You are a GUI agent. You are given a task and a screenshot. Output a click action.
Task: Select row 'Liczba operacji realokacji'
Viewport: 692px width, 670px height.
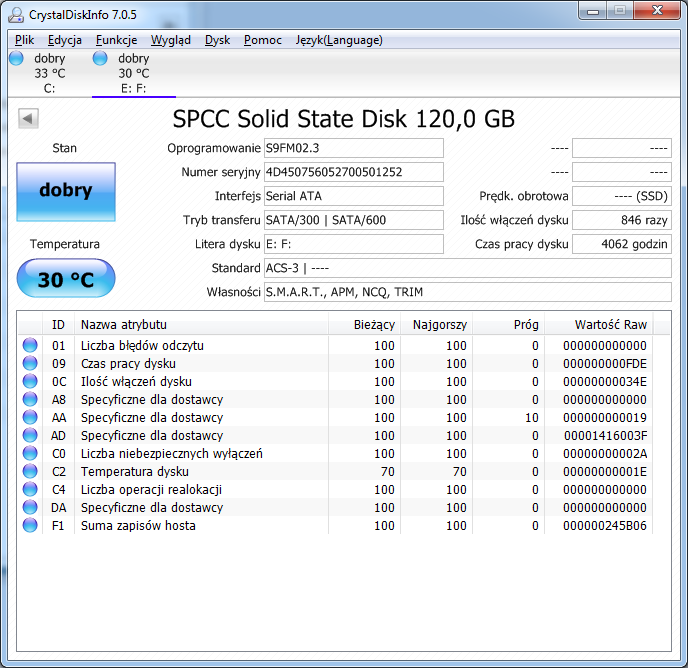coord(335,490)
